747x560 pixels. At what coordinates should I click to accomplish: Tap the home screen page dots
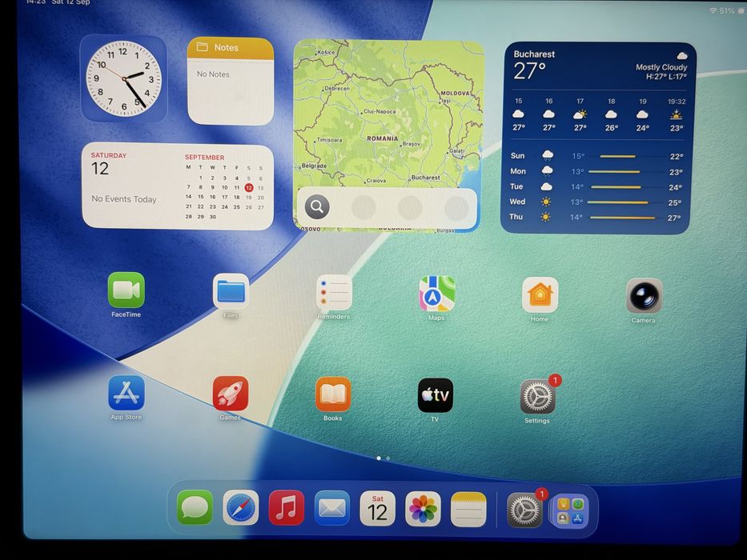[x=383, y=458]
